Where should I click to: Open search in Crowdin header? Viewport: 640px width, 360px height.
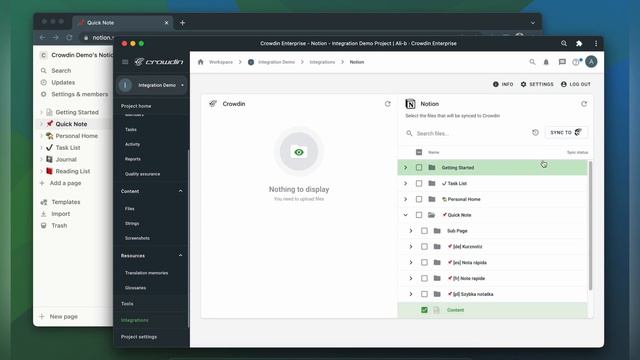(532, 62)
